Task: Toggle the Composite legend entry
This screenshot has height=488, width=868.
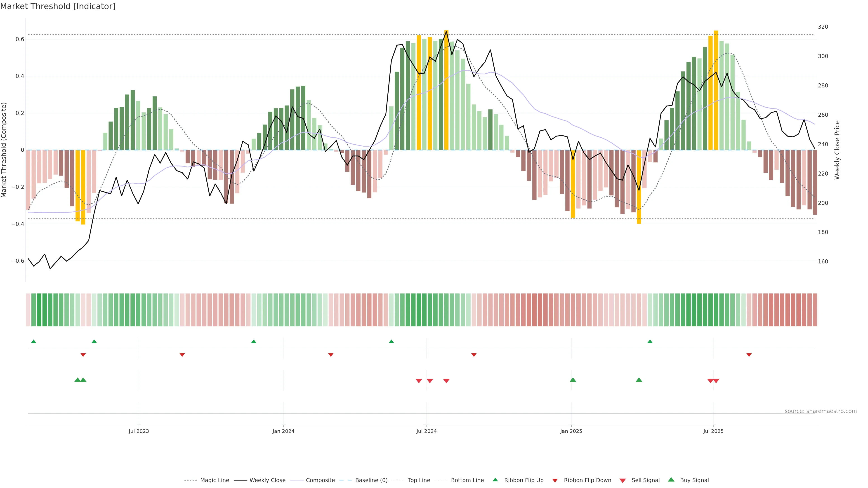Action: (320, 480)
